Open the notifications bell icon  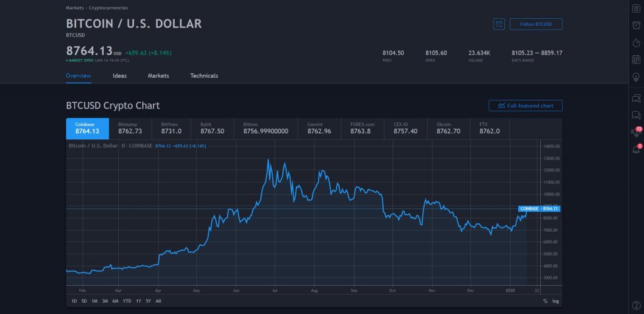[x=636, y=149]
